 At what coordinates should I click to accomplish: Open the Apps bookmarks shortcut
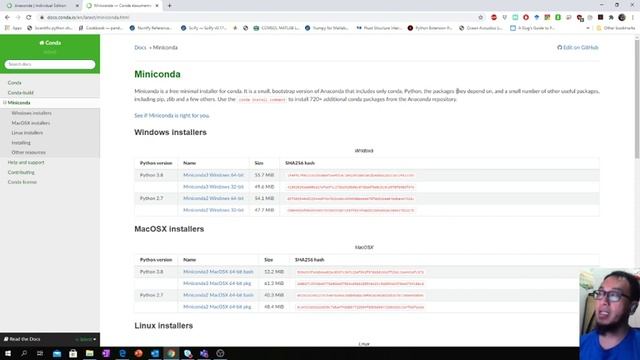[x=13, y=28]
